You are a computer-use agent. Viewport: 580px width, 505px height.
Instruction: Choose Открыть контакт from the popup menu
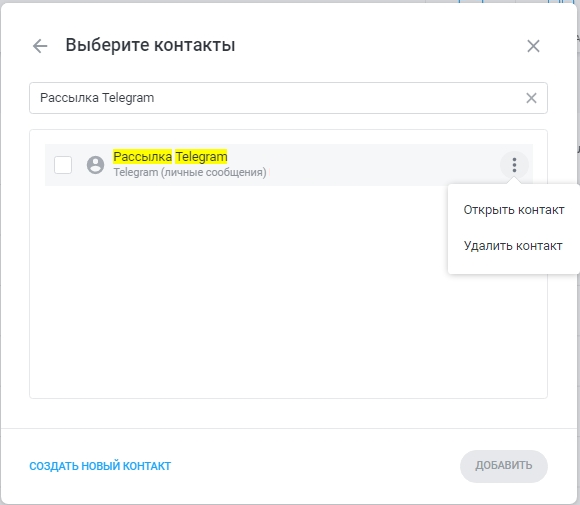[x=513, y=210]
